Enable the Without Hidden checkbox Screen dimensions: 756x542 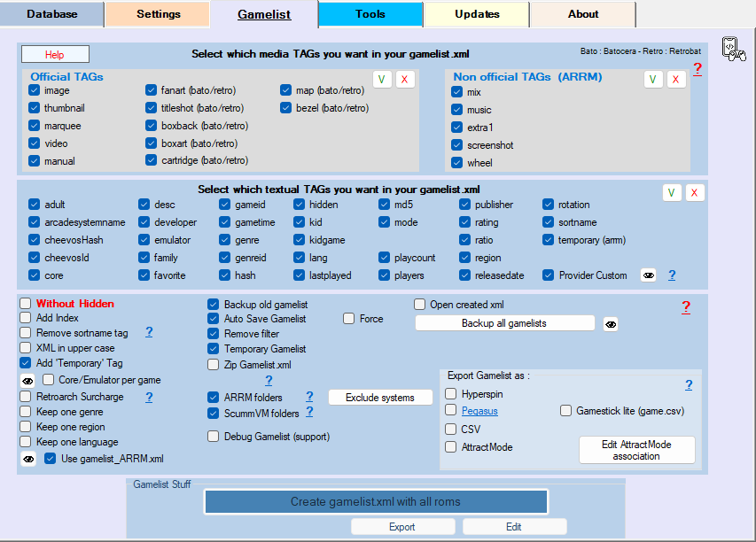(x=25, y=304)
